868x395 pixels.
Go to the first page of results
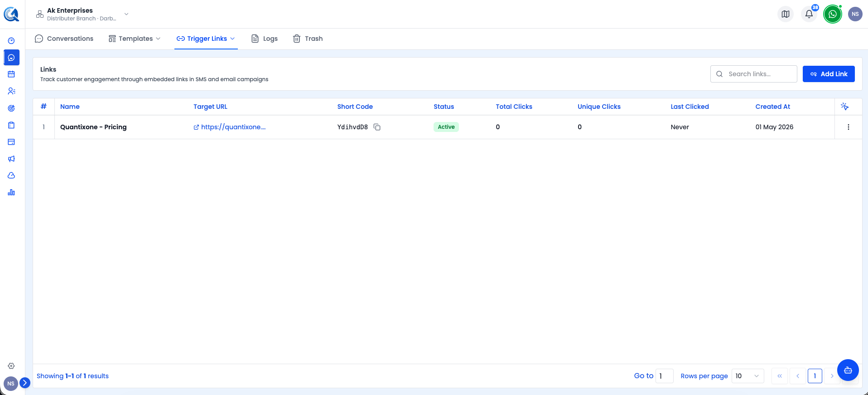click(780, 376)
